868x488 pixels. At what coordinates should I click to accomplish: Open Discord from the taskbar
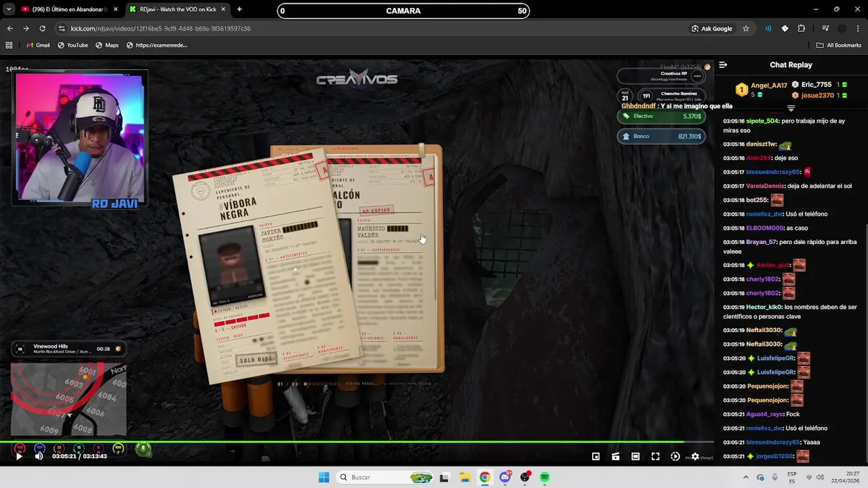[x=505, y=477]
